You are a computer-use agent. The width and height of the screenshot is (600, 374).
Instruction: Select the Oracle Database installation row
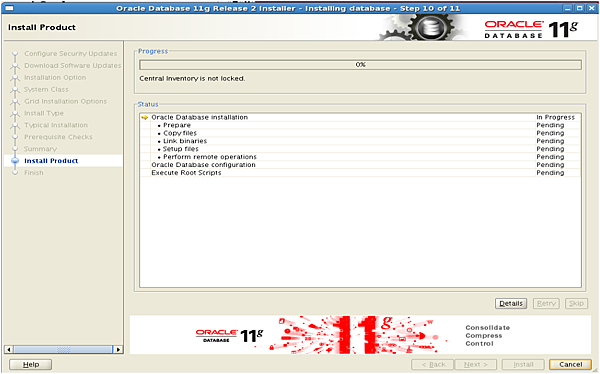[360, 117]
